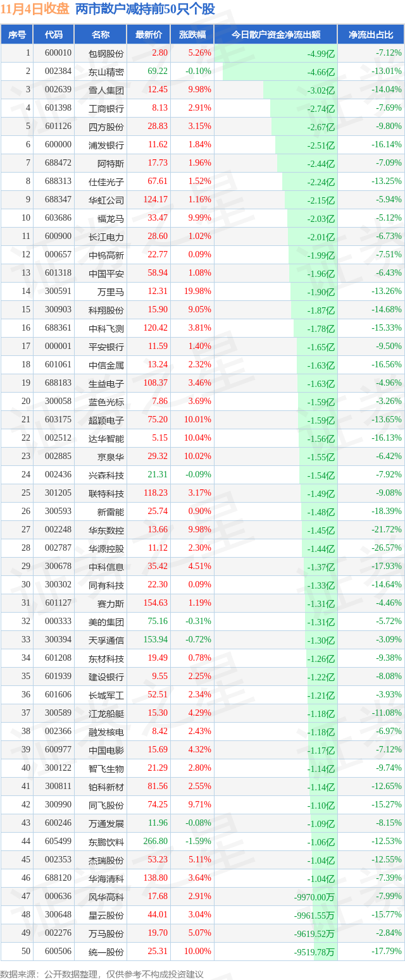Image resolution: width=405 pixels, height=980 pixels.
Task: Click the 最新价 column header
Action: 148,35
